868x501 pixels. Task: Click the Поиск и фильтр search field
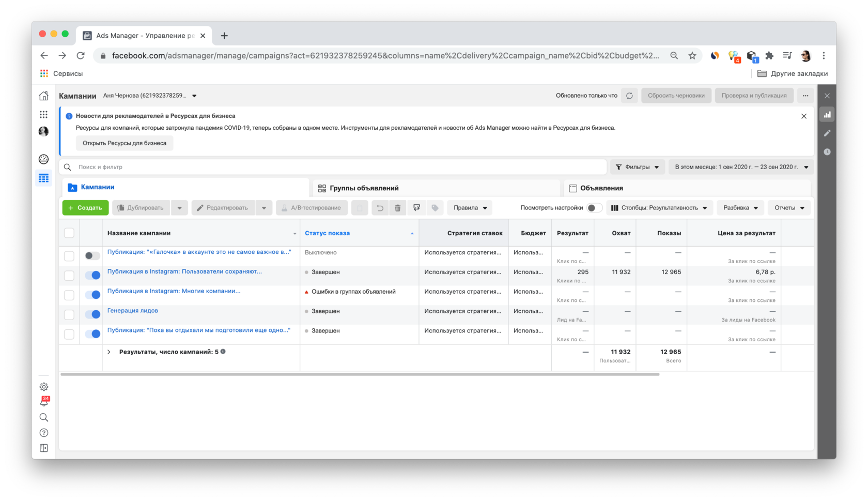pos(334,167)
